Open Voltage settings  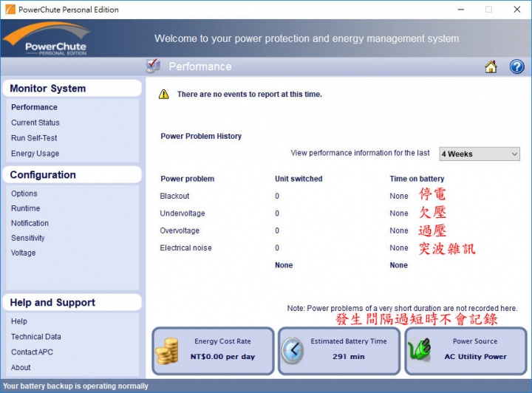[23, 253]
